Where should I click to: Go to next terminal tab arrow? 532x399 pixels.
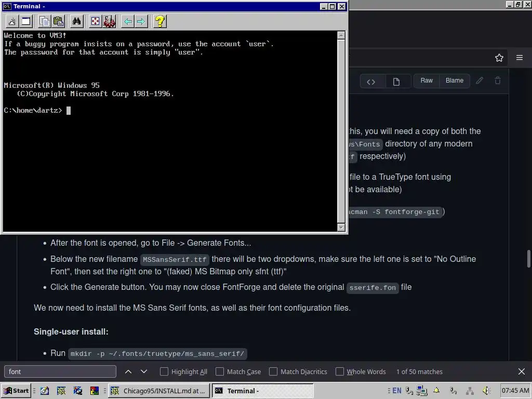click(141, 21)
